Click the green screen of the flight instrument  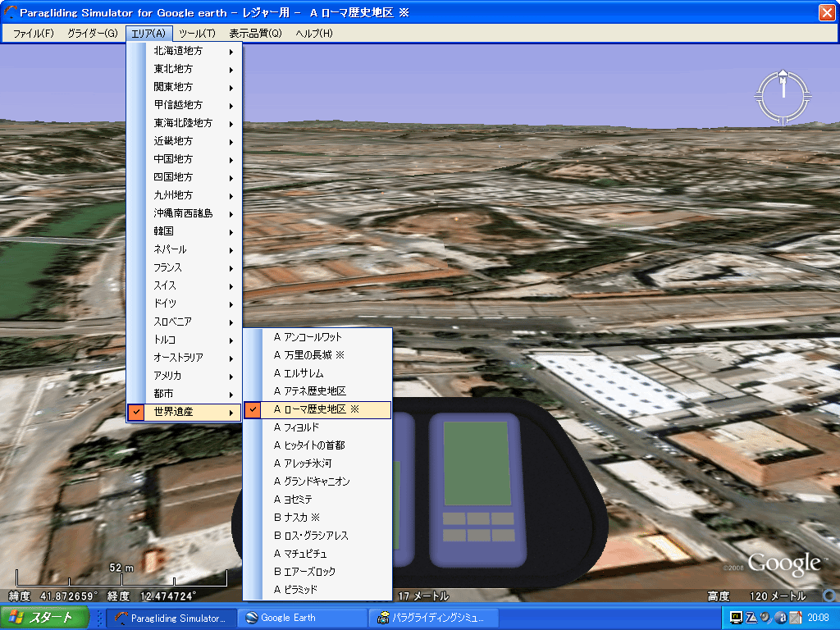(x=477, y=463)
